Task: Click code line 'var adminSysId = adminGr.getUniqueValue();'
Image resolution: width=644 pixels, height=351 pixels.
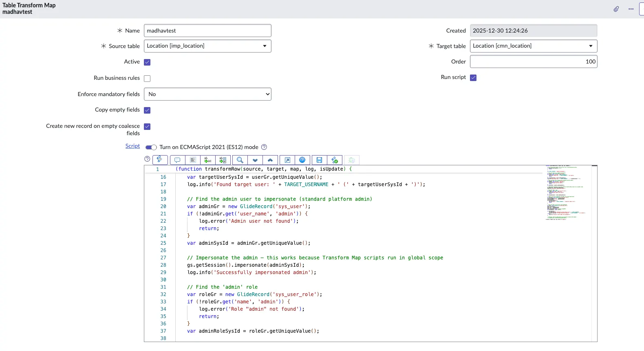Action: pos(249,243)
